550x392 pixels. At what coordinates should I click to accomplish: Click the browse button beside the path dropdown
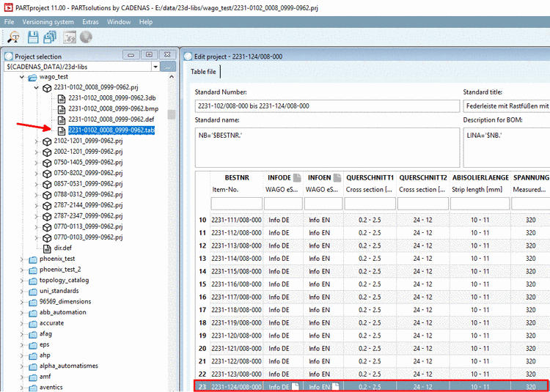[x=169, y=67]
